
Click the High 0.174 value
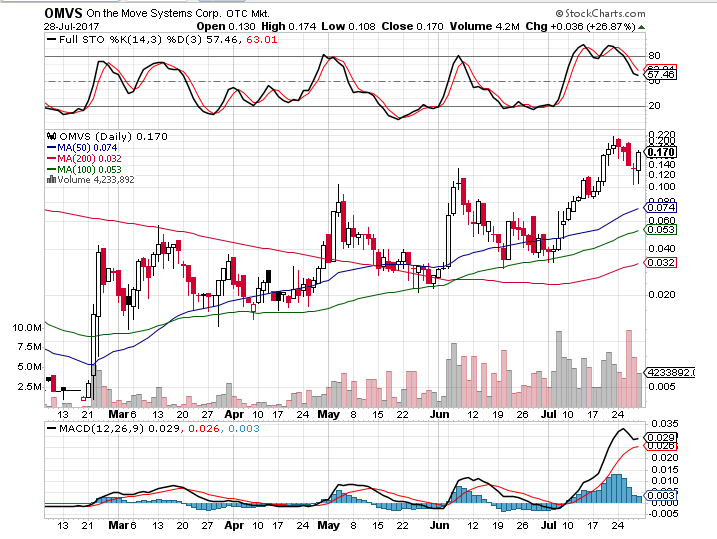point(289,27)
